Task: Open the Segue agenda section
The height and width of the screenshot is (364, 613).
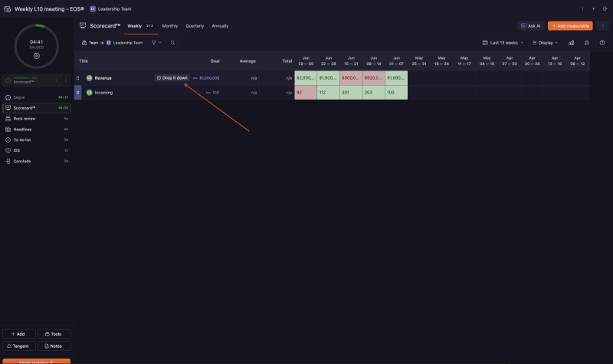Action: point(36,97)
